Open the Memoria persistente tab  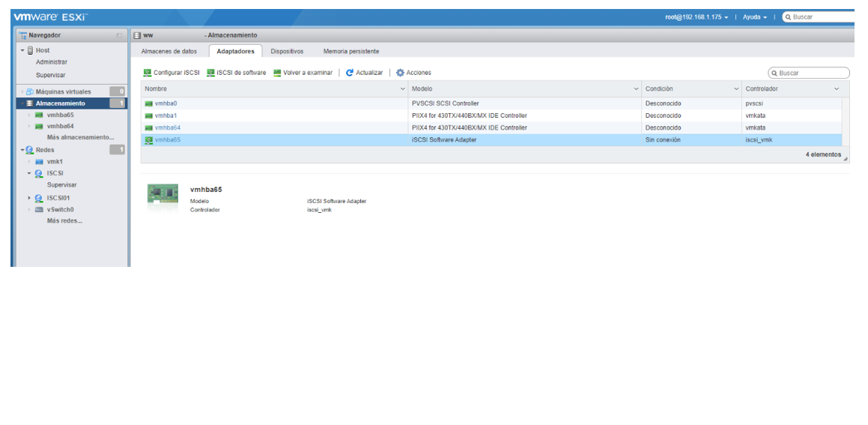click(351, 51)
